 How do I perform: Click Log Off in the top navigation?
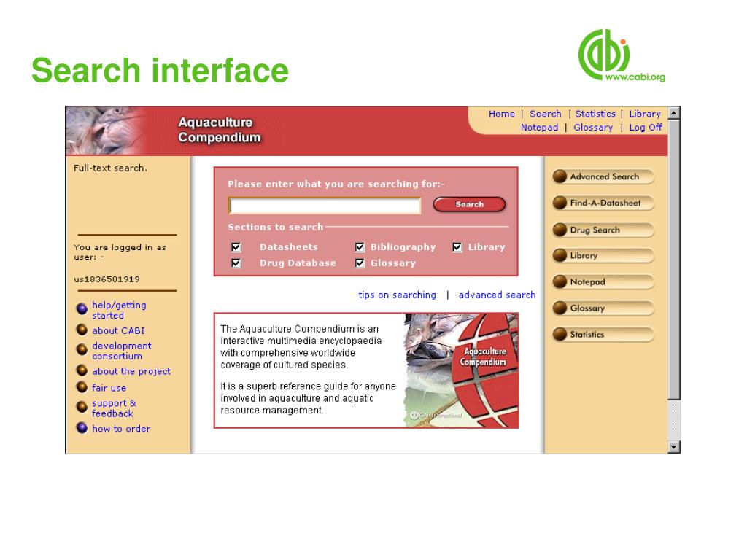point(646,127)
